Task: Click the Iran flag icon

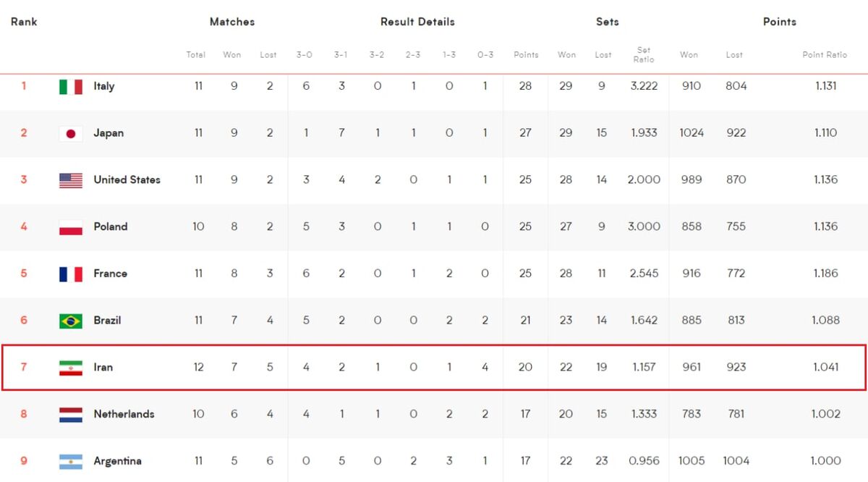Action: coord(70,368)
